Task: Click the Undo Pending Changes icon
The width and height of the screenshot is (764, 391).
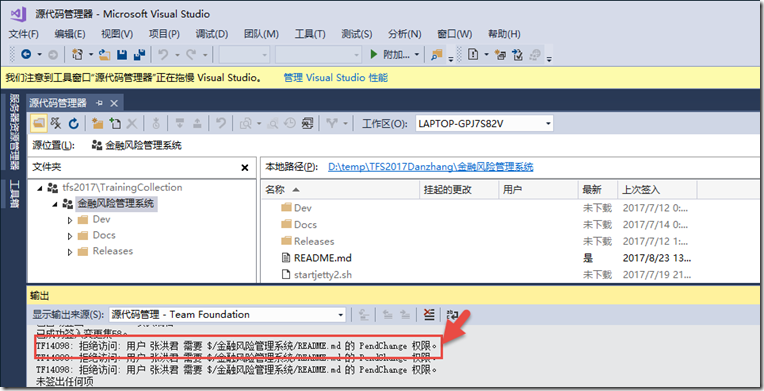Action: pos(221,124)
